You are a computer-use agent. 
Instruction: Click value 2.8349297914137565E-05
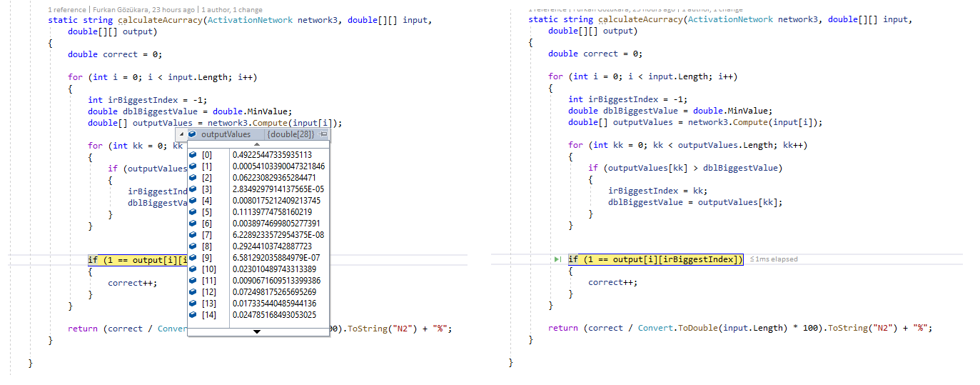(278, 189)
